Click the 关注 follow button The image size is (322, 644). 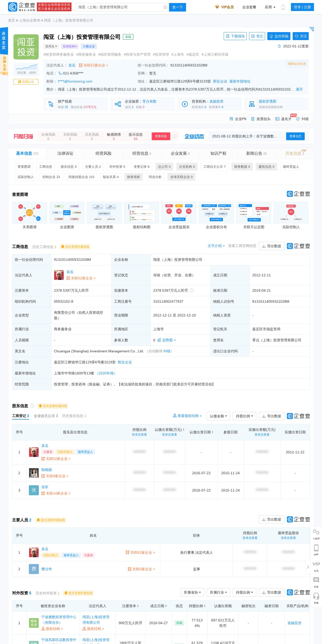[x=301, y=36]
